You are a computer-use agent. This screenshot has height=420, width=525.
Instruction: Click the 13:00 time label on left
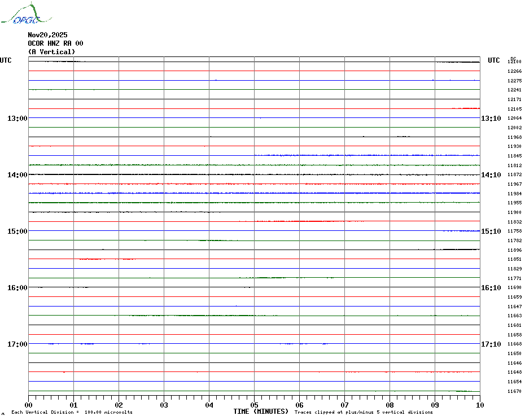coord(17,119)
